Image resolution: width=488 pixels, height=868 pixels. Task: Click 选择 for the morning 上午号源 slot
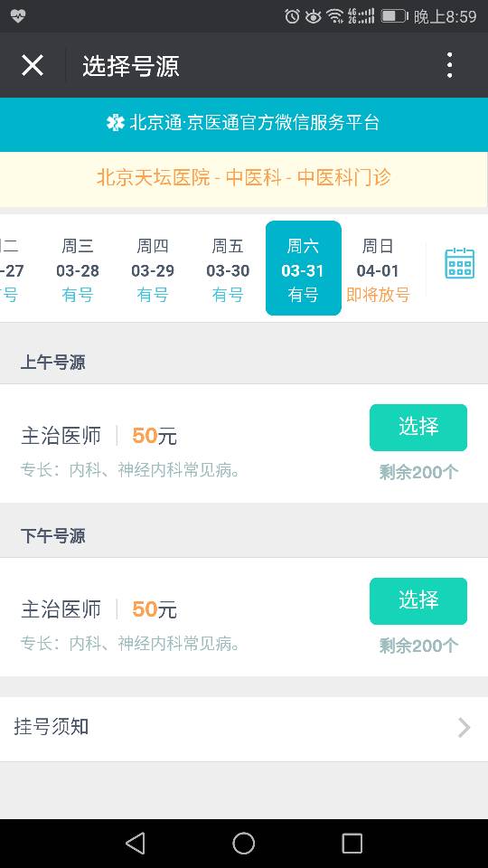pyautogui.click(x=418, y=428)
